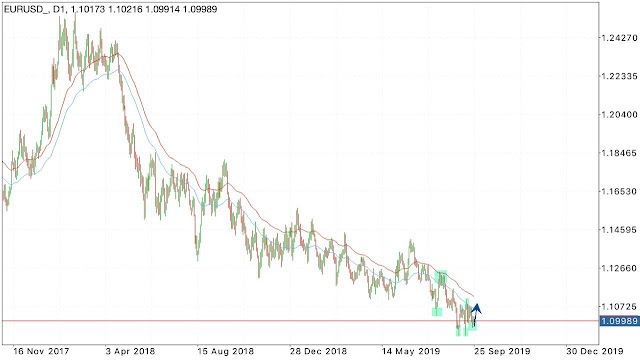Viewport: 640px width, 360px height.
Task: Click the 1.16530 price axis label
Action: [x=620, y=191]
